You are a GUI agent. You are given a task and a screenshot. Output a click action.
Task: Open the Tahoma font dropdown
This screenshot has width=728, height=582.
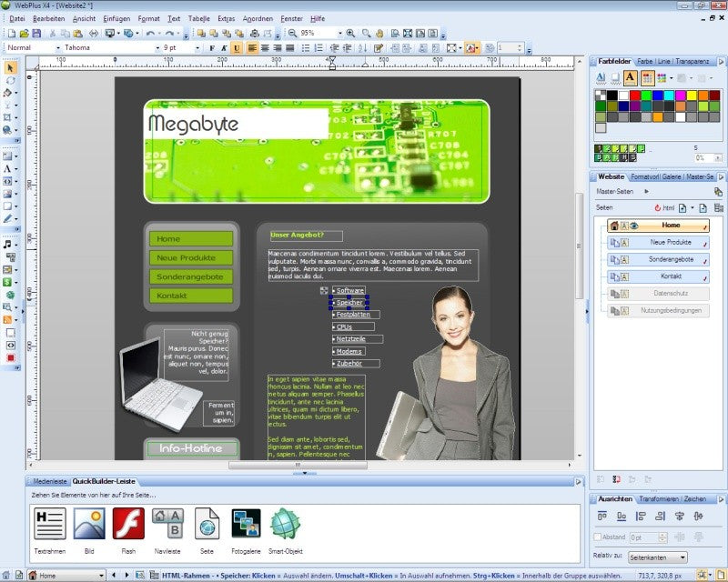(x=157, y=48)
